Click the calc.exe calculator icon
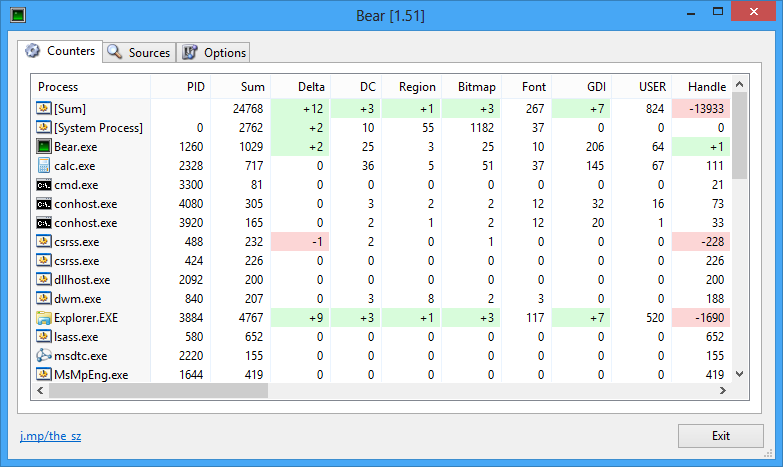Screen dimensions: 783x467 coord(43,165)
